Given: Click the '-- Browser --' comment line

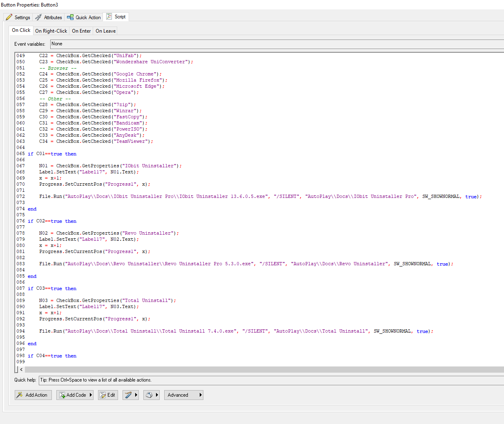Looking at the screenshot, I should point(58,68).
